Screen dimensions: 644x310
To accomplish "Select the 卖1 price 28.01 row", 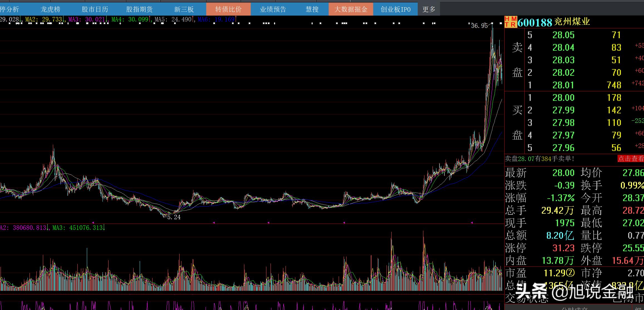I will point(563,85).
